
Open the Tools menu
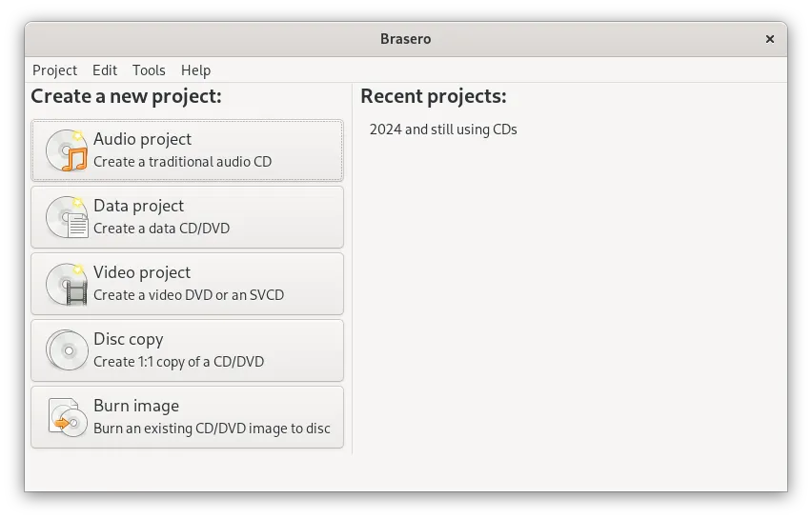(149, 70)
